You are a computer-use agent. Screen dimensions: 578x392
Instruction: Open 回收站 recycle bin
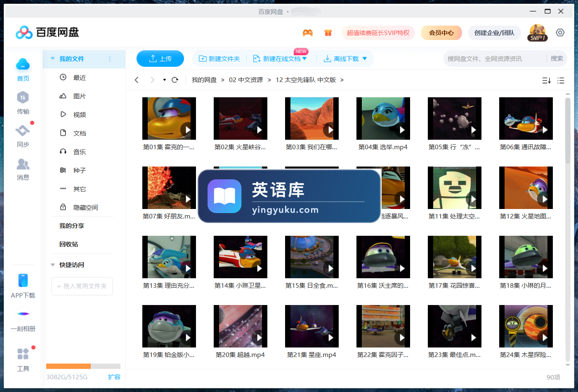(x=68, y=244)
